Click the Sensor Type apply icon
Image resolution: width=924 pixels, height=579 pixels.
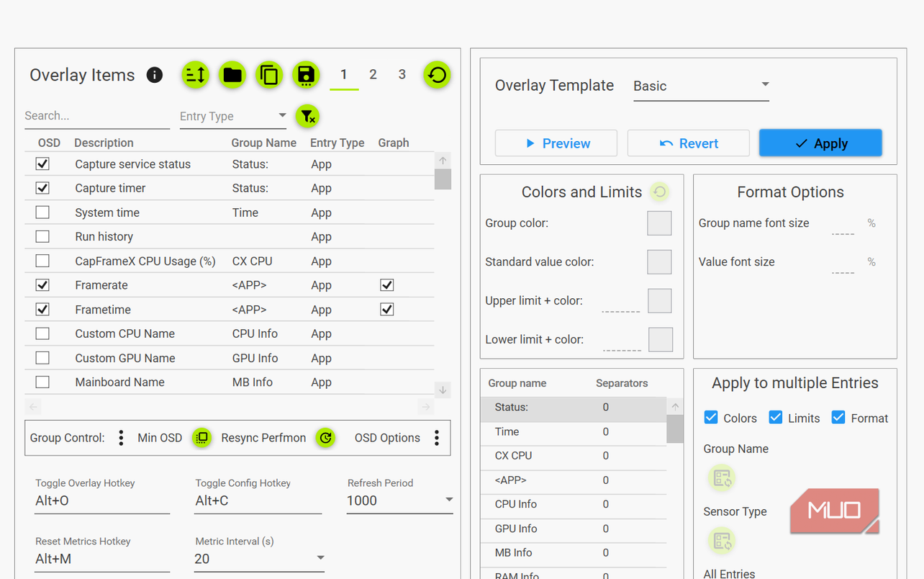tap(722, 540)
